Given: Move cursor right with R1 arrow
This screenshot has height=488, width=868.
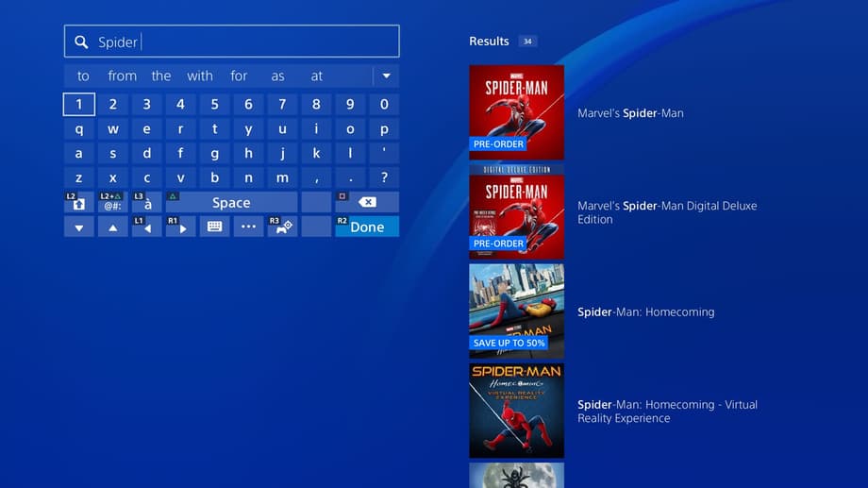Looking at the screenshot, I should click(x=180, y=227).
